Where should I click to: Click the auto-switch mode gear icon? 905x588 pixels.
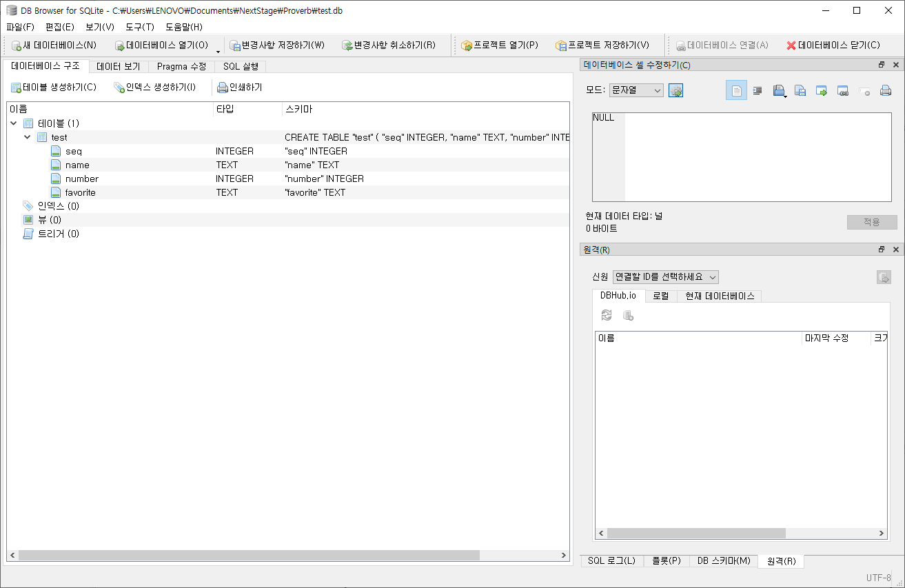(675, 90)
